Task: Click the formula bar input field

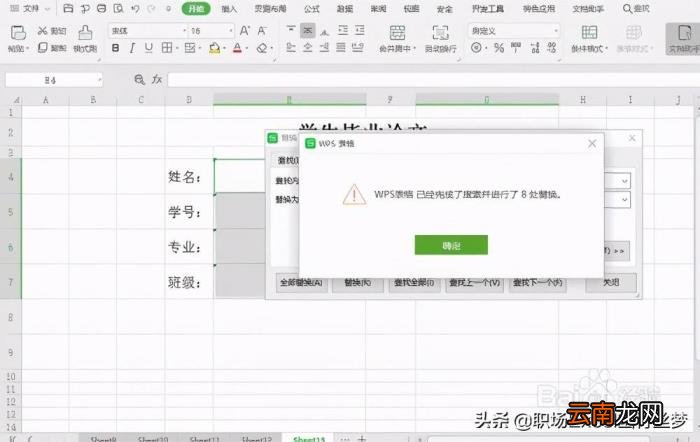Action: pyautogui.click(x=433, y=80)
